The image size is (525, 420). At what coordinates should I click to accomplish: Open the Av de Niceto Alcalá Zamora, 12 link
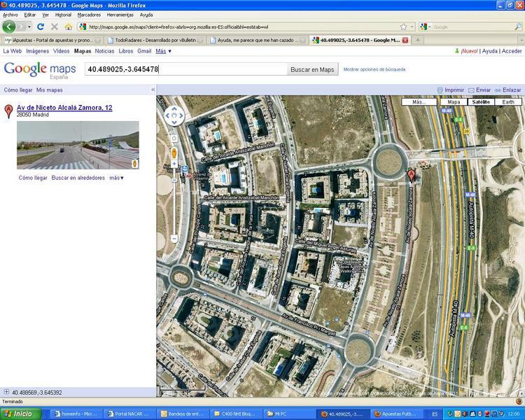pos(64,108)
